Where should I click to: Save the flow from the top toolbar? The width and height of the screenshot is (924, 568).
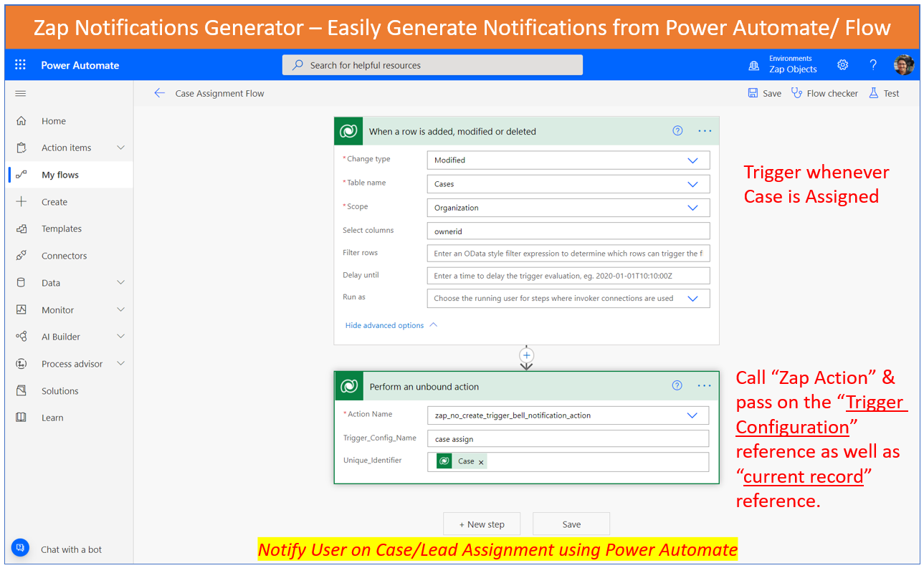(x=764, y=93)
